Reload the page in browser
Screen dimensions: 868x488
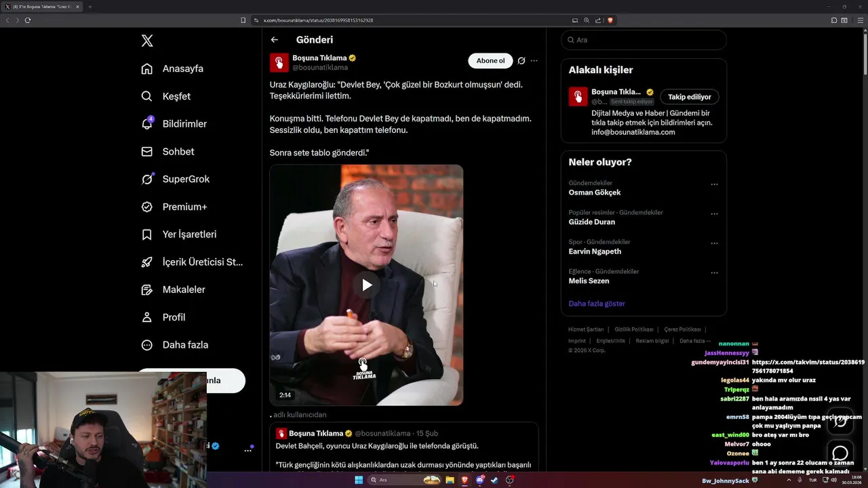tap(27, 20)
